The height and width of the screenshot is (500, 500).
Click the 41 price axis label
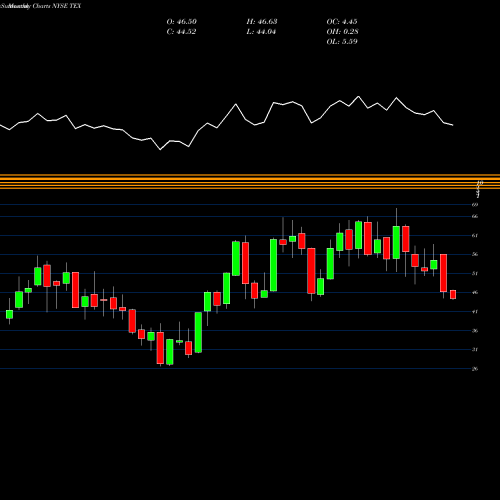point(475,312)
